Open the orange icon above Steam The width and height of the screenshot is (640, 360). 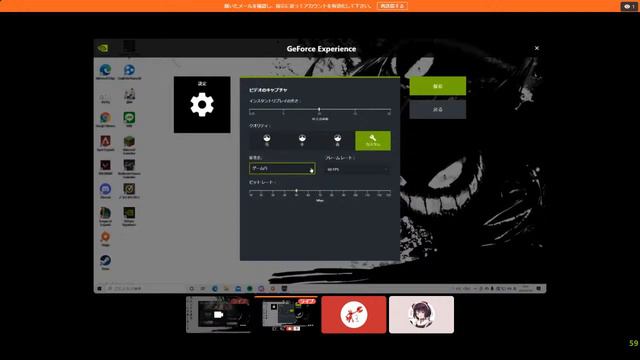[105, 239]
